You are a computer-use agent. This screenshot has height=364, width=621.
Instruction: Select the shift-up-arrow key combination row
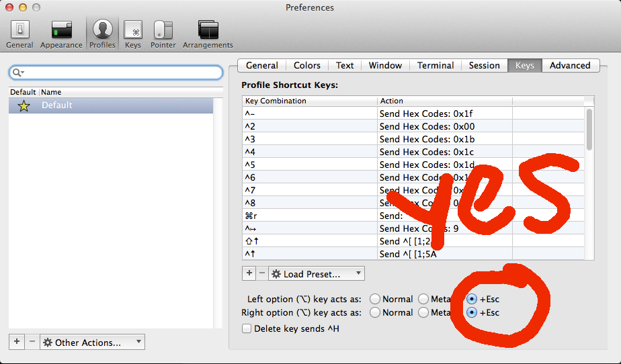pyautogui.click(x=413, y=241)
